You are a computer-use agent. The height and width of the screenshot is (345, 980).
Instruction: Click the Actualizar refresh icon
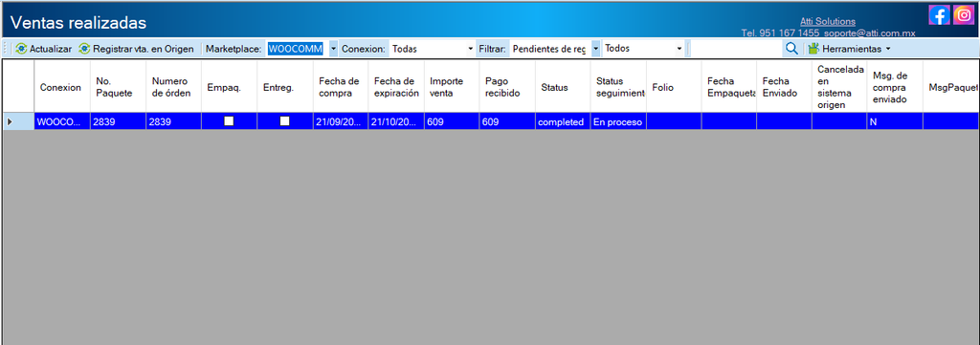(21, 49)
